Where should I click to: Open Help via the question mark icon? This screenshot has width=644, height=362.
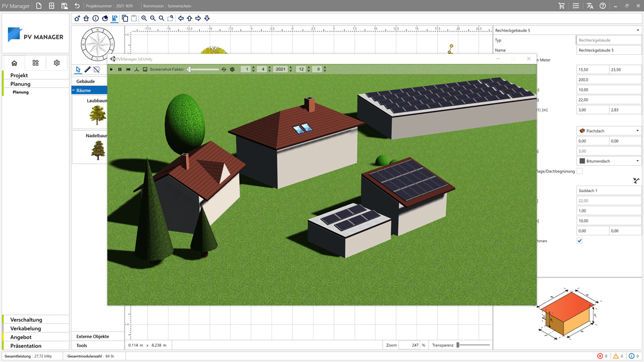[603, 5]
